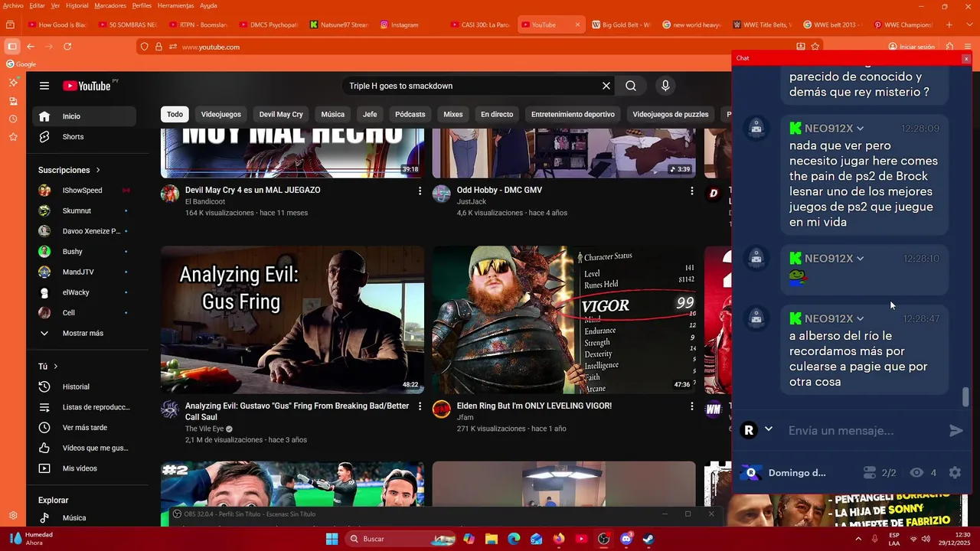This screenshot has height=551, width=980.
Task: Select the En directo chip
Action: (497, 114)
